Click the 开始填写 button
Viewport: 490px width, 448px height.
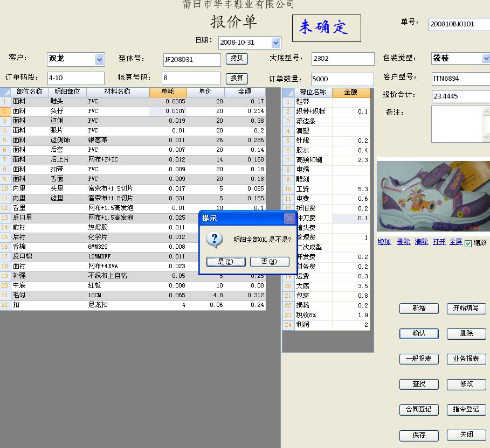pos(466,309)
